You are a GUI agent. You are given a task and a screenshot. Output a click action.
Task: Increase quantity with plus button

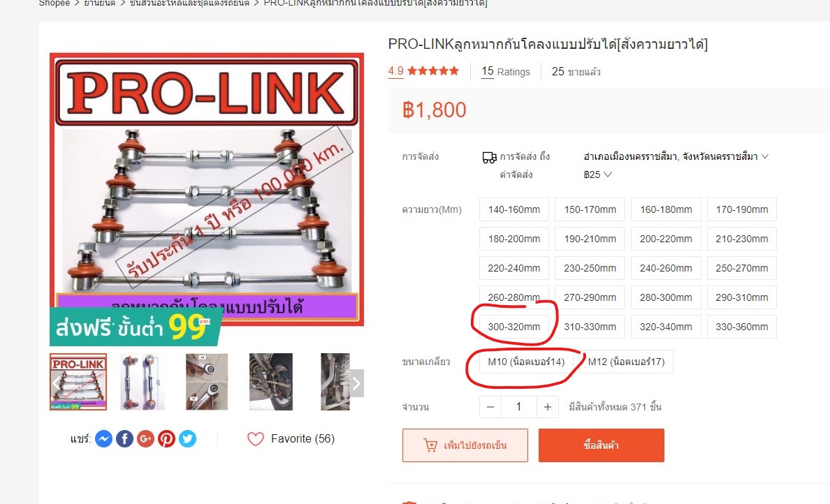coord(547,407)
